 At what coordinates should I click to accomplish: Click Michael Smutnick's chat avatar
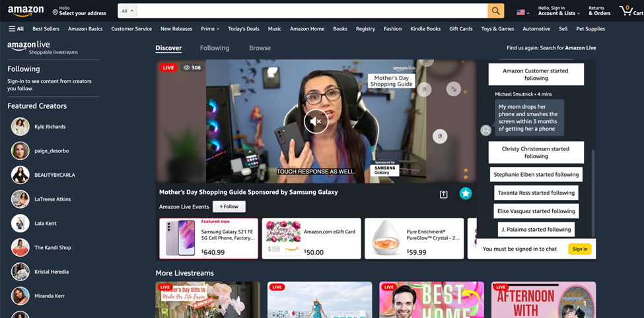coord(486,131)
